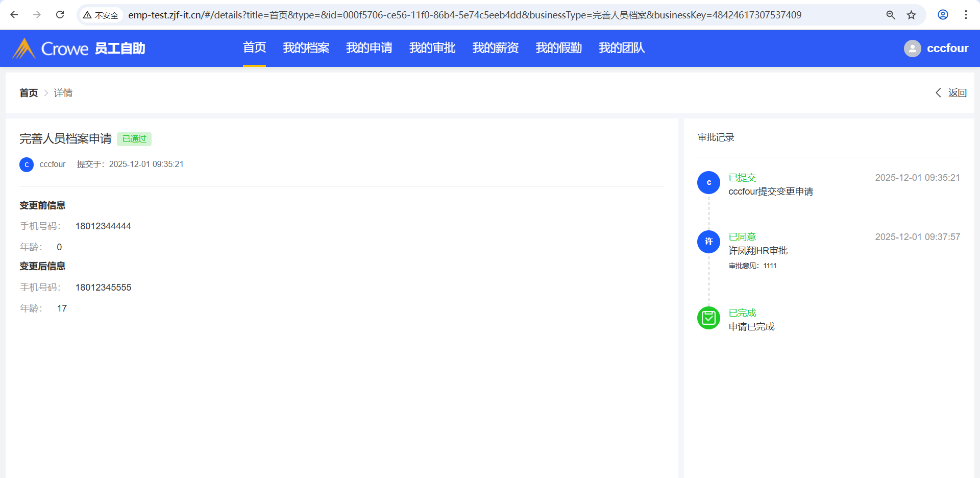
Task: Click the 详情 breadcrumb text
Action: pyautogui.click(x=63, y=93)
